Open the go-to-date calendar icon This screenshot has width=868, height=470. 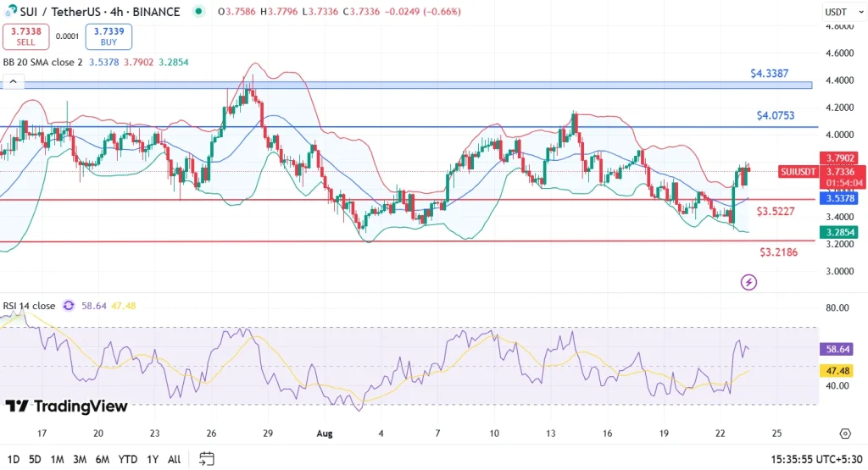tap(207, 458)
